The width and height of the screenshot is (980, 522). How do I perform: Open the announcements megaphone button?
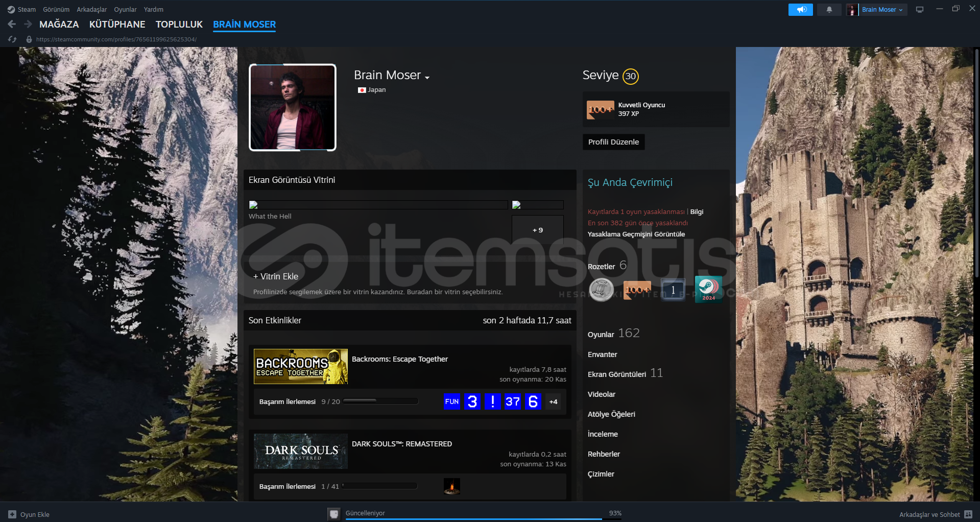pyautogui.click(x=800, y=10)
